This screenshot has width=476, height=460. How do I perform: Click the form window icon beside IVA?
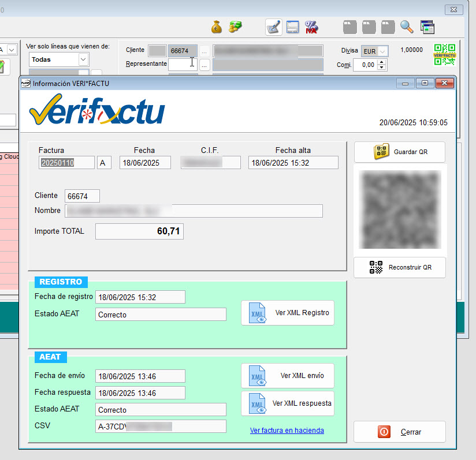click(x=293, y=27)
